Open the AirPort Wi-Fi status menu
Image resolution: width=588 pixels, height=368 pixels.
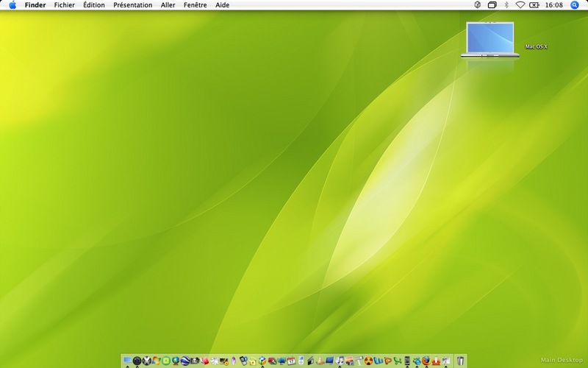(520, 5)
